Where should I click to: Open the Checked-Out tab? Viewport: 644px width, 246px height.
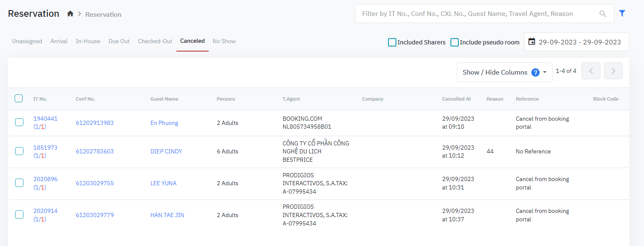[155, 41]
